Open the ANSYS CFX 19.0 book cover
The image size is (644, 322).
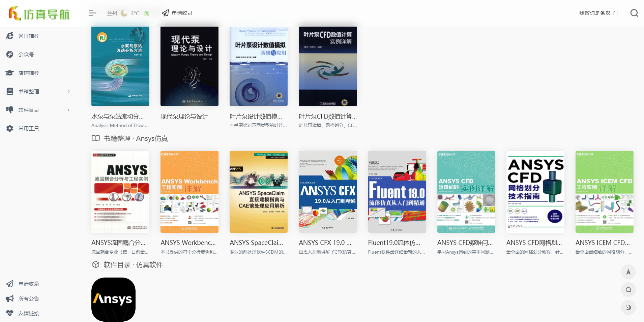point(328,192)
